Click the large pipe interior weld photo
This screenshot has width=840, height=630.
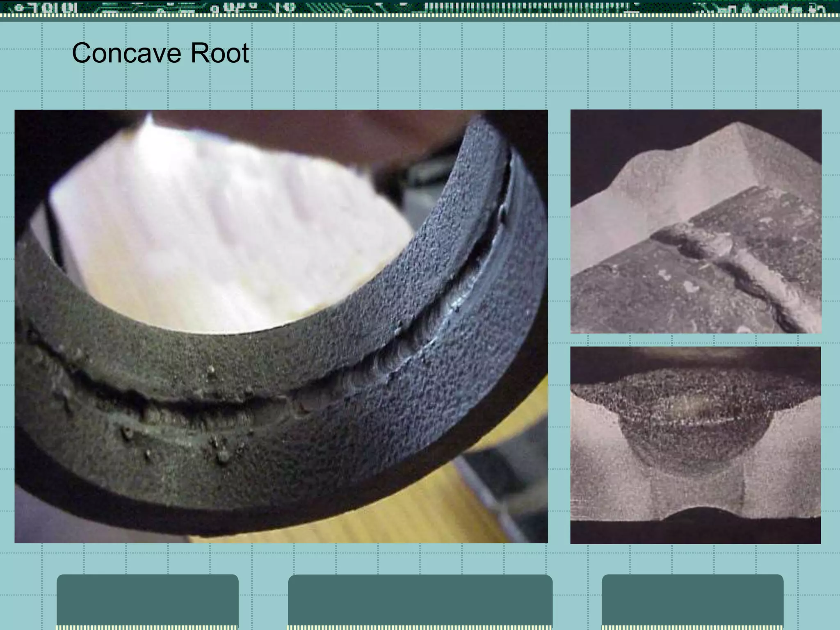281,326
